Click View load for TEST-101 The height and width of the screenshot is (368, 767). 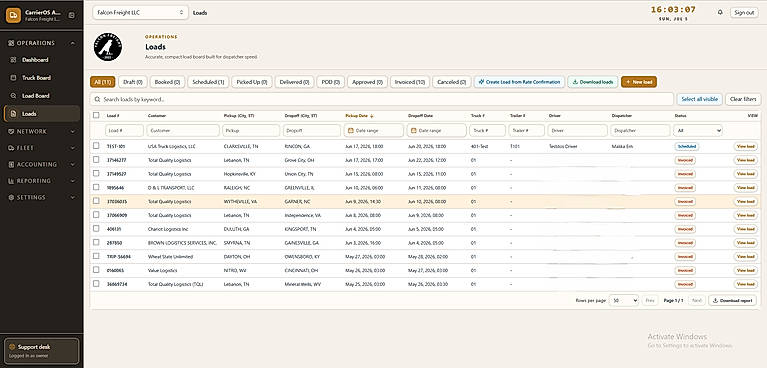(x=745, y=146)
